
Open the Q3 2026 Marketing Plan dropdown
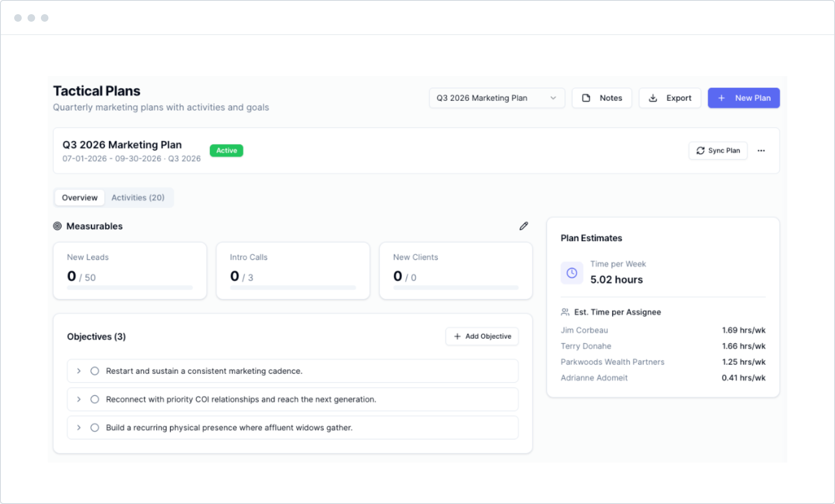coord(497,98)
